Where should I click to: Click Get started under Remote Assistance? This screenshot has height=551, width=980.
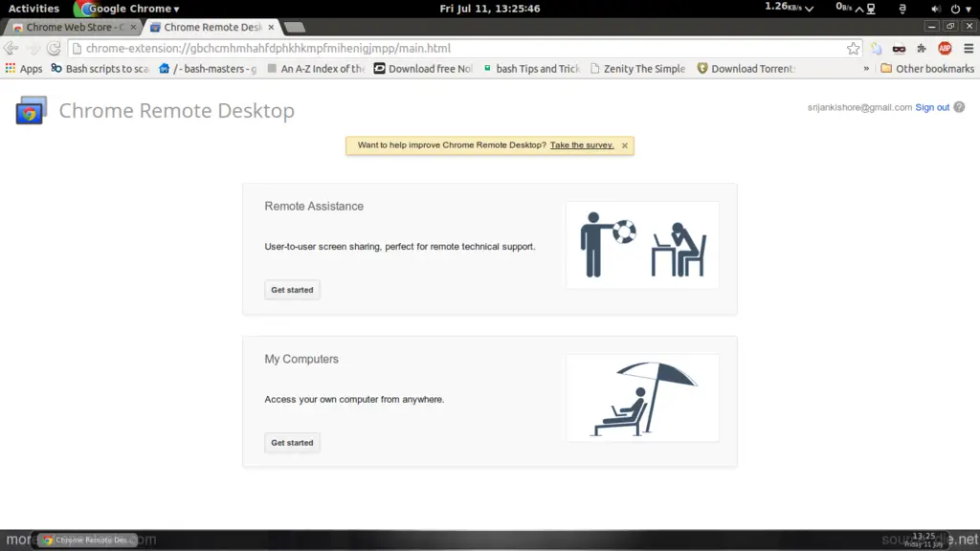pyautogui.click(x=292, y=290)
